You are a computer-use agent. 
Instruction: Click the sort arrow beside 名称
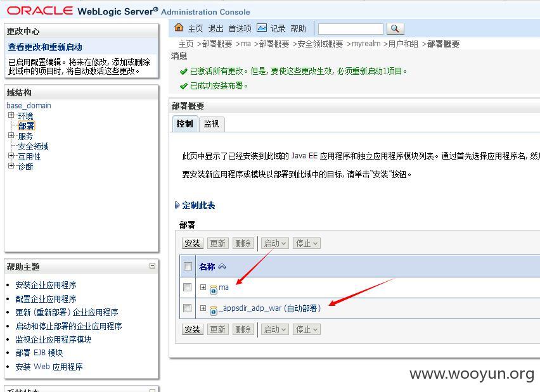[x=222, y=267]
